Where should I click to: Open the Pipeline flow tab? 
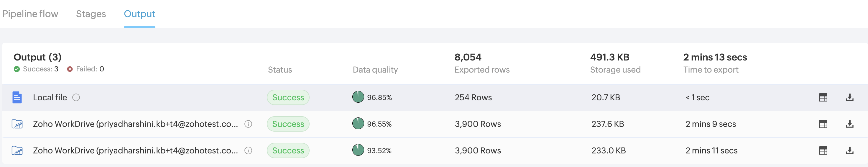click(30, 14)
